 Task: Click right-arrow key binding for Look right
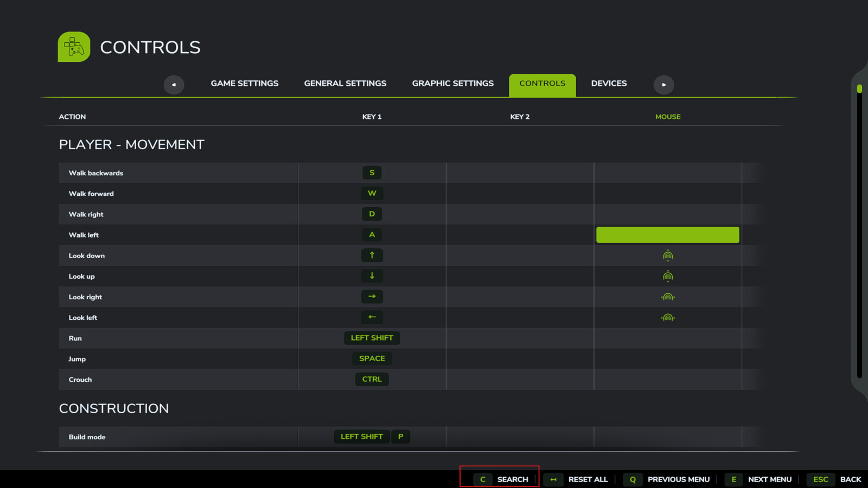pos(372,297)
